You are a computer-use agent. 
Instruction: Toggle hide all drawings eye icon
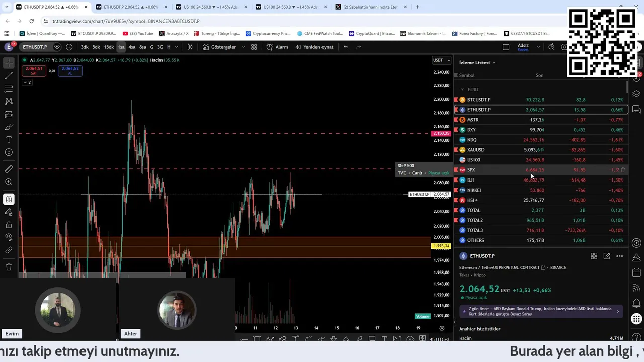pos(9,237)
